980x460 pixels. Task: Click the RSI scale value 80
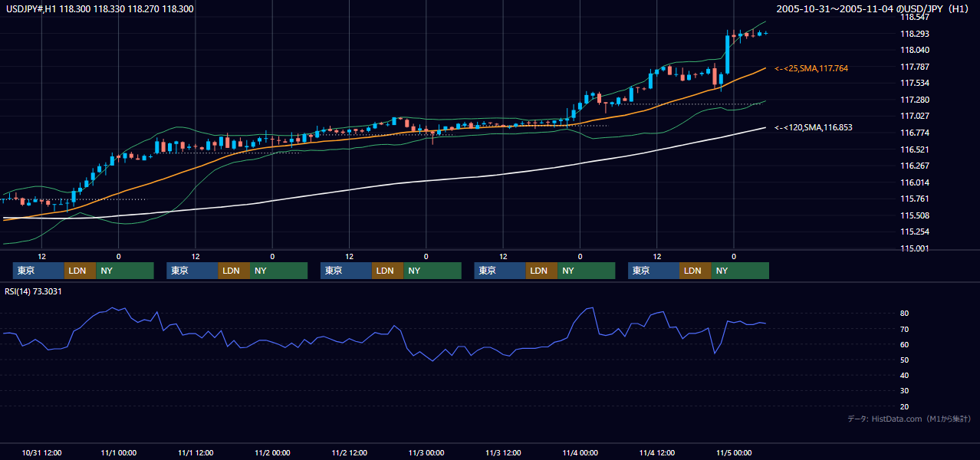pyautogui.click(x=904, y=313)
